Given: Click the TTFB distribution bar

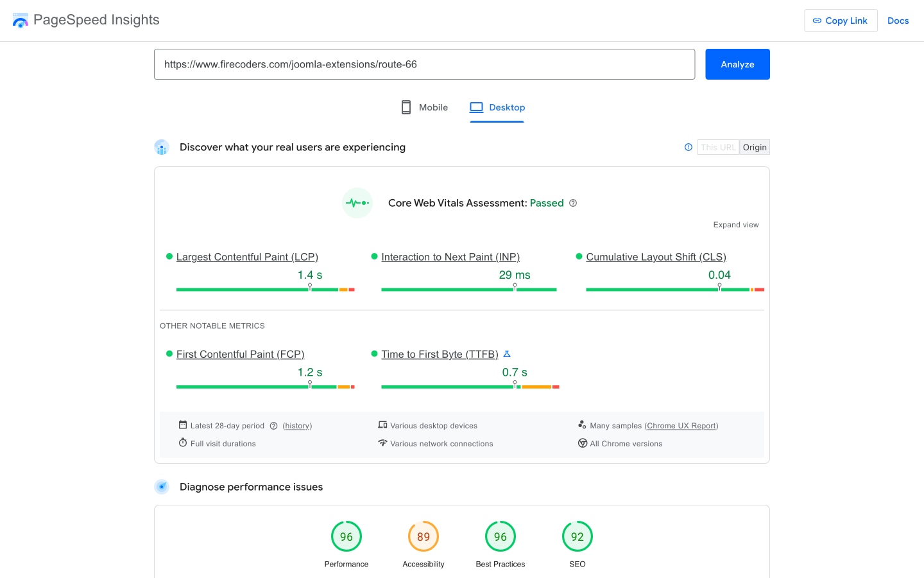Looking at the screenshot, I should click(470, 387).
